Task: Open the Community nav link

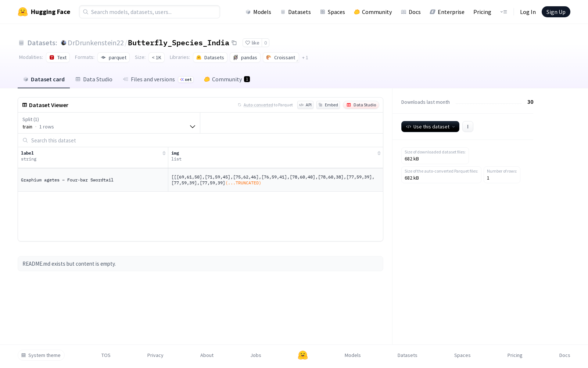Action: [x=373, y=12]
